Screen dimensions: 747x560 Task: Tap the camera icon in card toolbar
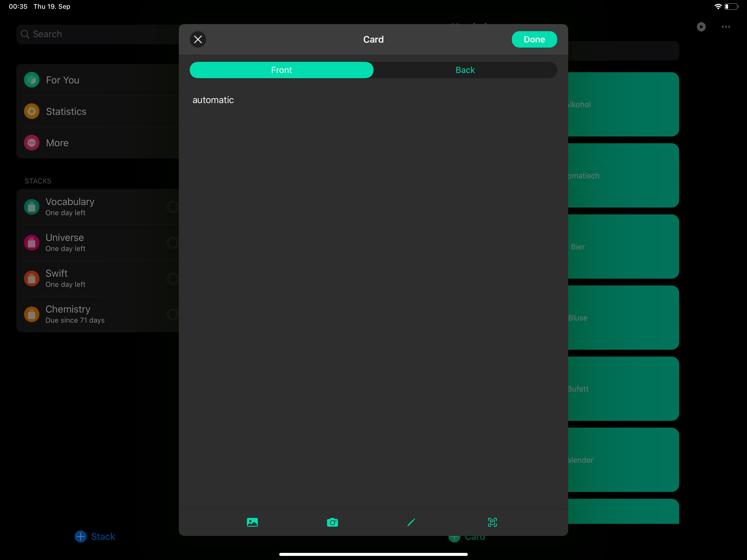click(332, 522)
